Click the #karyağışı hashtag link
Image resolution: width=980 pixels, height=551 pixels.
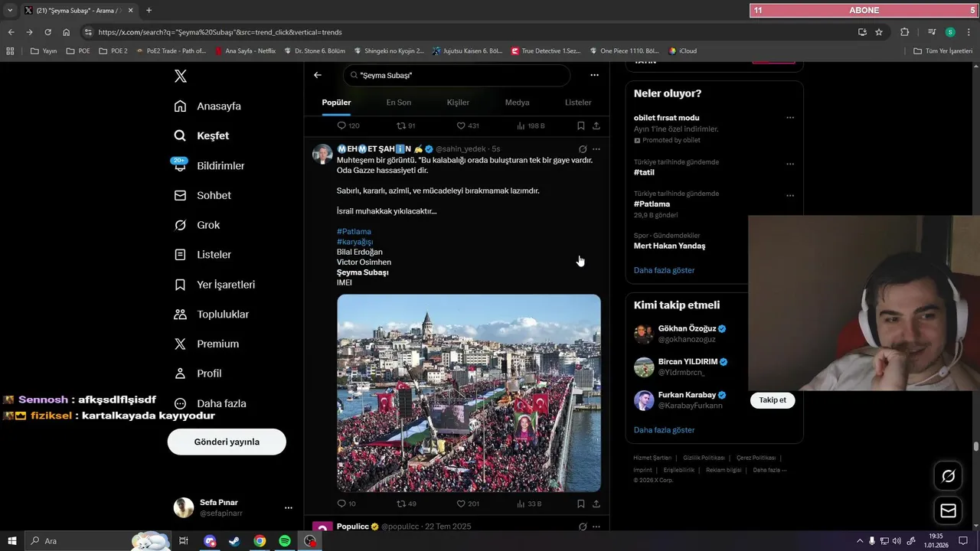click(354, 242)
